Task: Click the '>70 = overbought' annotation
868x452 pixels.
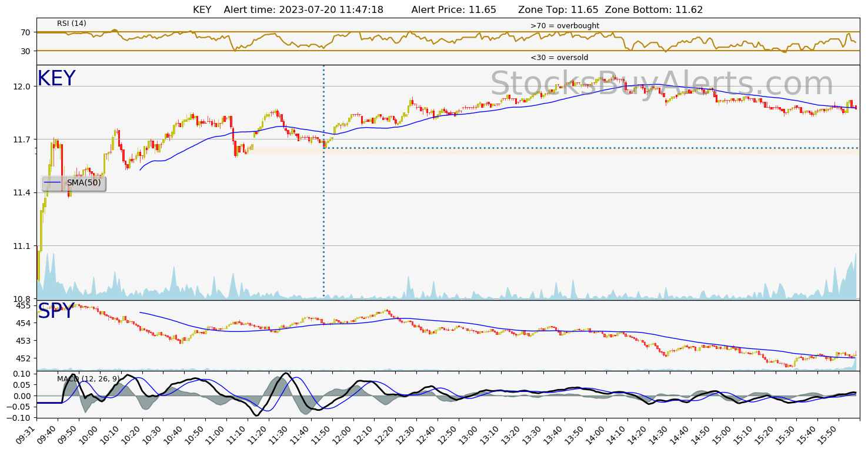Action: click(565, 26)
